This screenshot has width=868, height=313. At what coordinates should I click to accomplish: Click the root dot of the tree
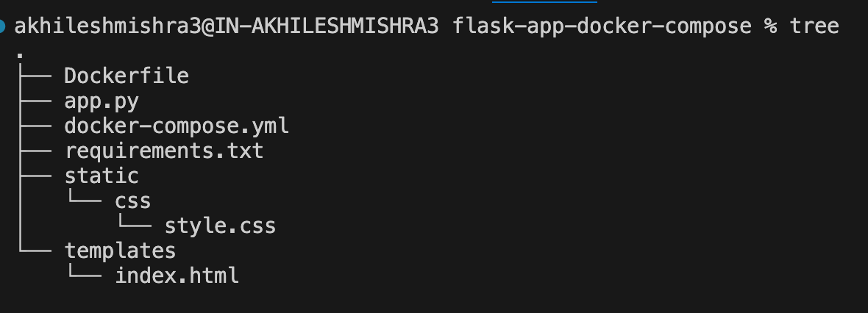click(x=20, y=55)
